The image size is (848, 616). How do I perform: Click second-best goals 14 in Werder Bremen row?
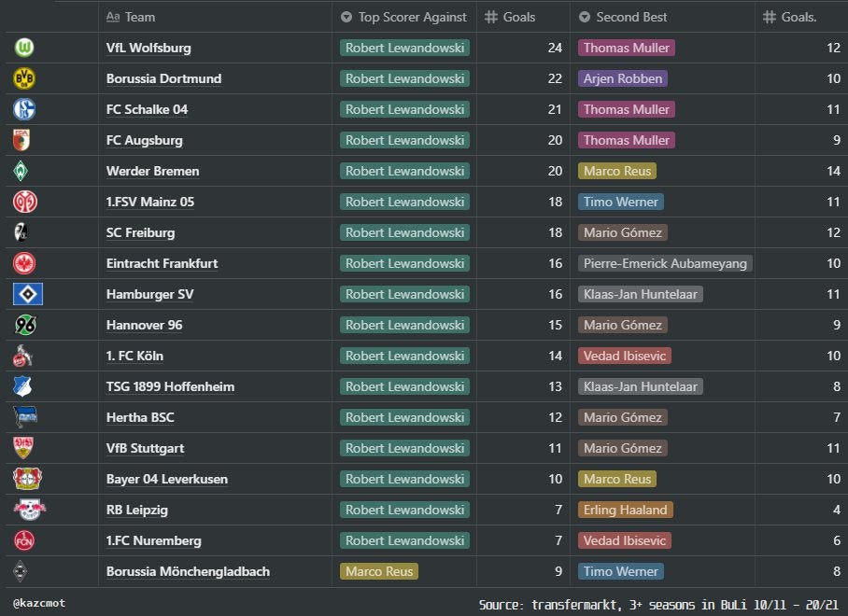(801, 171)
